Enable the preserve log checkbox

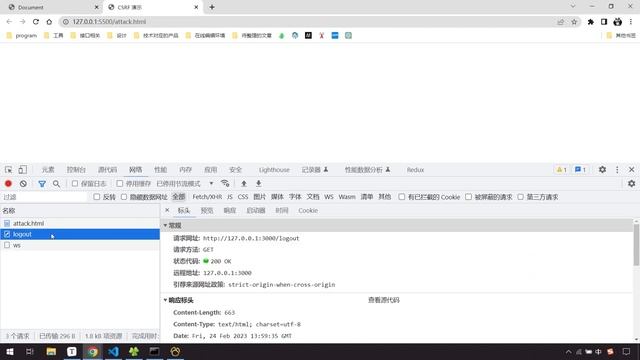coord(75,184)
